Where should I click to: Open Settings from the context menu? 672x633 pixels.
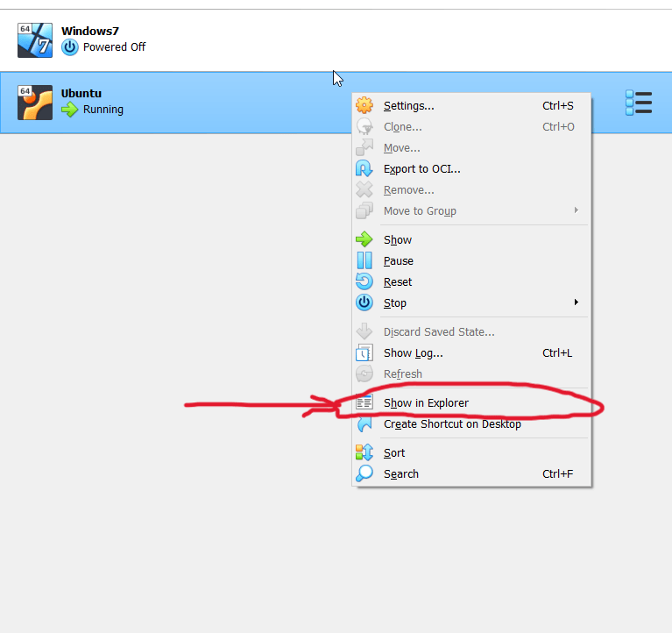pyautogui.click(x=471, y=105)
